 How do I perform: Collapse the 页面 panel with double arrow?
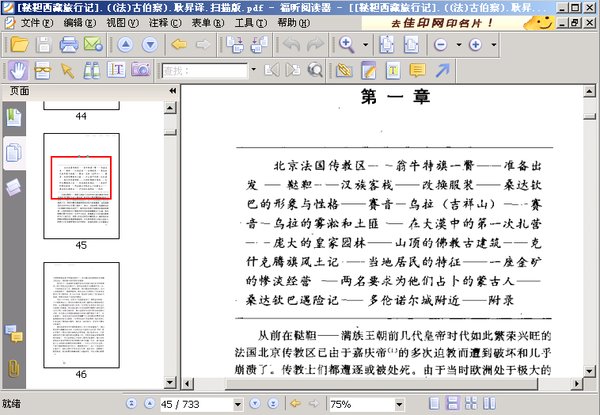173,91
